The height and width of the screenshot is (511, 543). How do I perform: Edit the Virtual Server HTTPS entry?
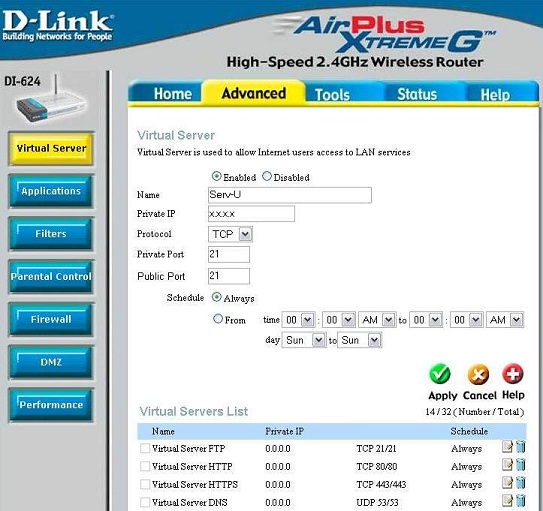coord(507,483)
